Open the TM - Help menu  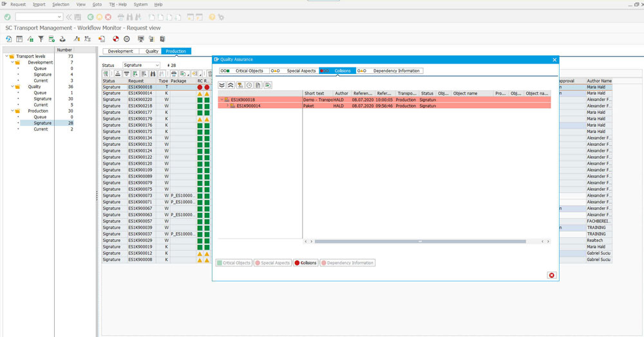(x=118, y=5)
